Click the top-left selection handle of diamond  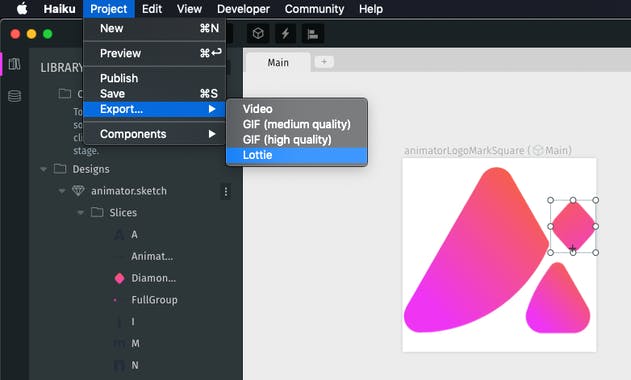(x=551, y=200)
